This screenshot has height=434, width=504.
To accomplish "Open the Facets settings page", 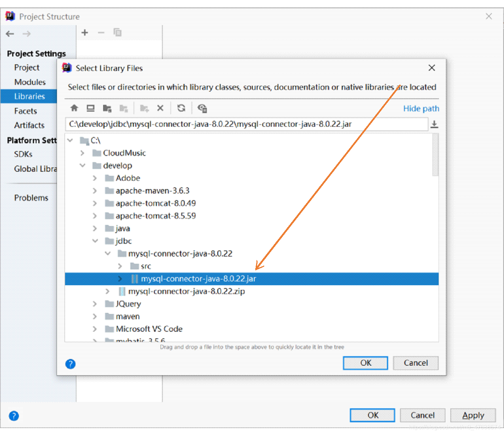I will click(25, 111).
